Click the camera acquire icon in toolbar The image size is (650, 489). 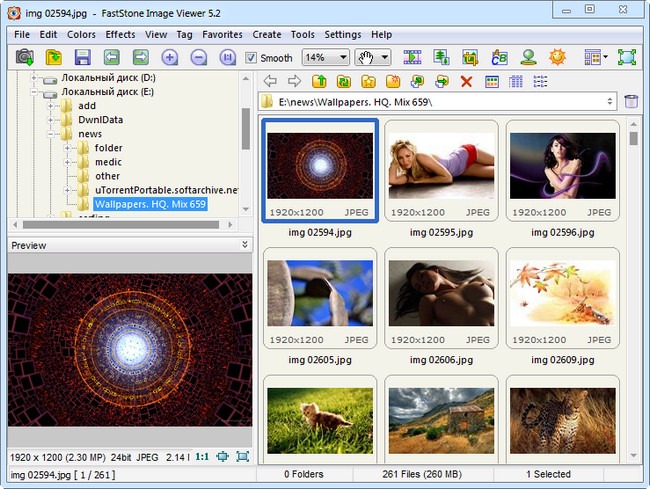[25, 58]
